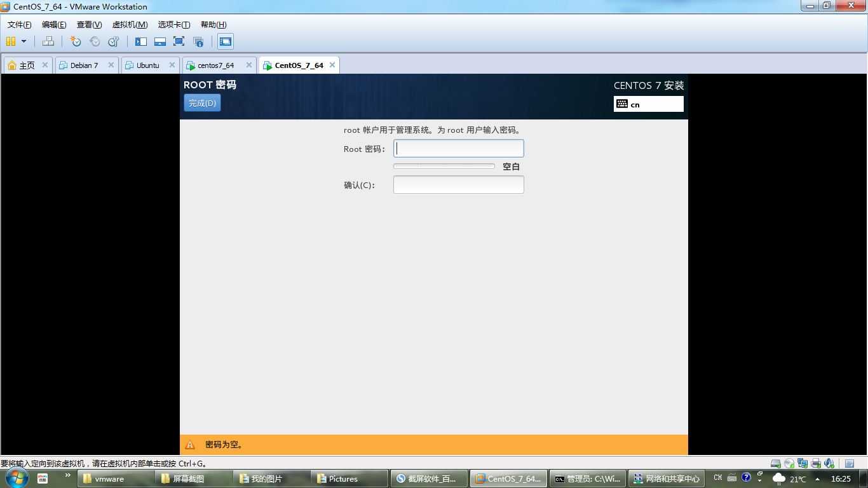Open the 屏幕截图 taskbar item
This screenshot has width=868, height=488.
point(194,479)
